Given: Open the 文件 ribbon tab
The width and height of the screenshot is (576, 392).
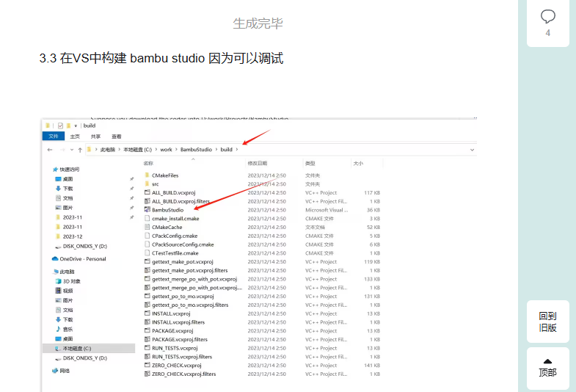Looking at the screenshot, I should [54, 137].
